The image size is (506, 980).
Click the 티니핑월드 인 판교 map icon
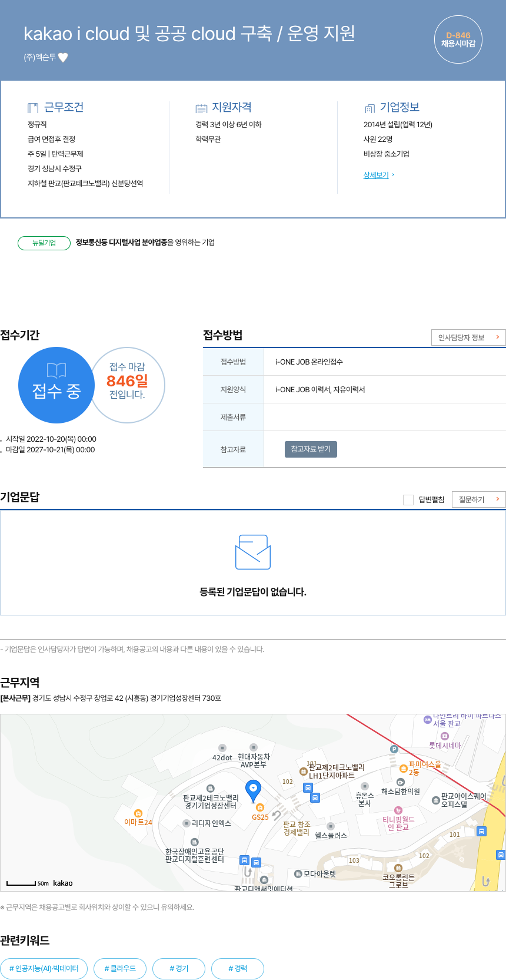tap(398, 810)
